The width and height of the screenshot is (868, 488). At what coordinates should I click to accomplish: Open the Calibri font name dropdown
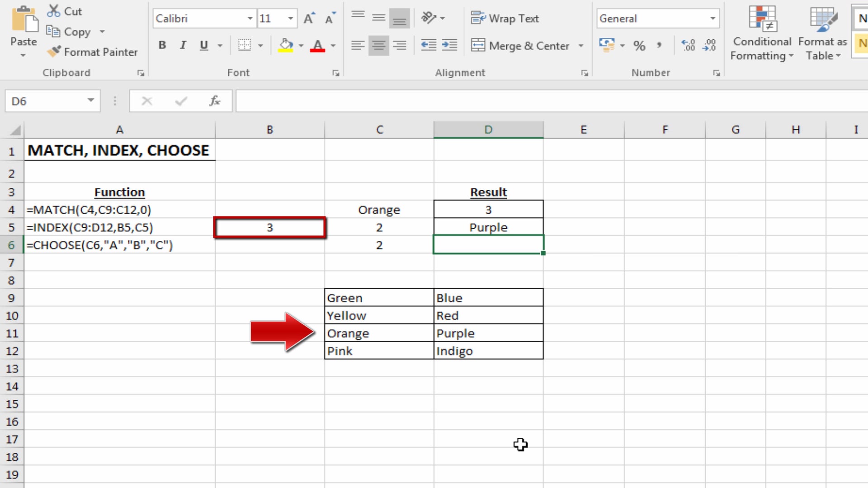[x=250, y=19]
